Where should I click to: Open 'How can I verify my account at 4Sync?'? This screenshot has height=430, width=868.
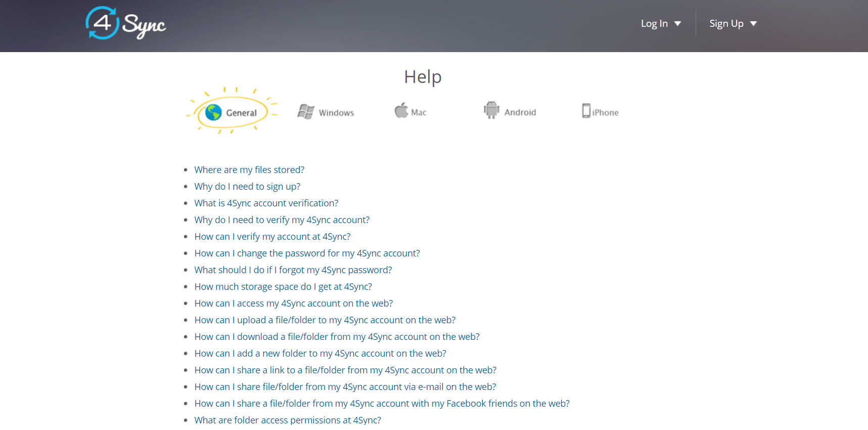point(272,237)
